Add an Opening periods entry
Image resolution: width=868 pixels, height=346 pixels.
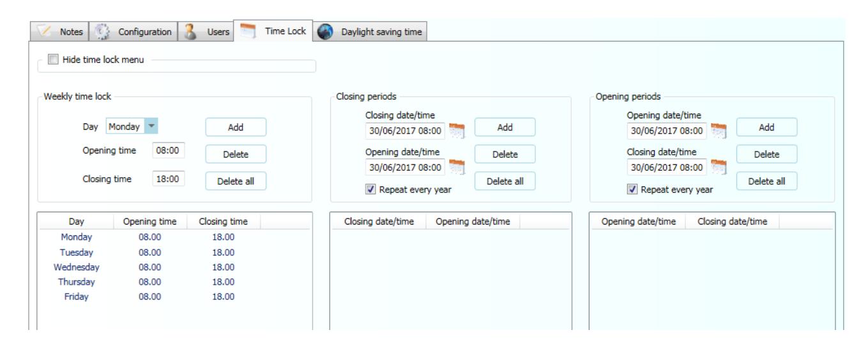point(767,127)
